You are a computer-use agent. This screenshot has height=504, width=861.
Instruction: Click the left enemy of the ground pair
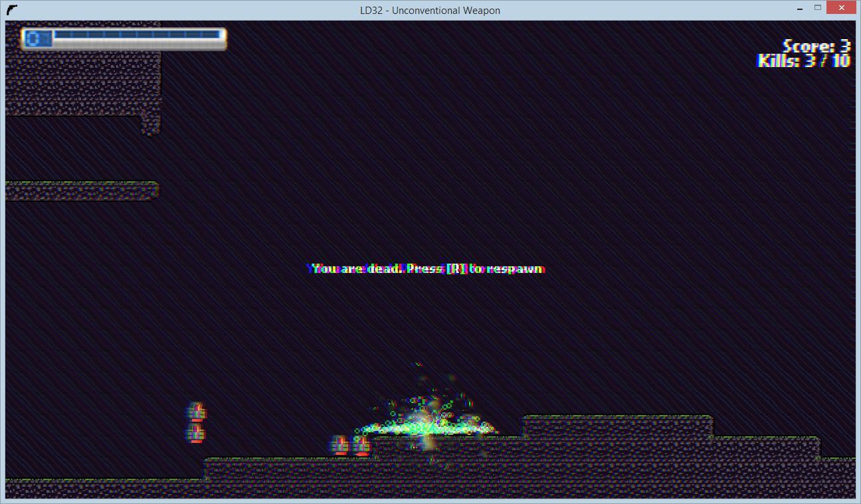point(340,446)
